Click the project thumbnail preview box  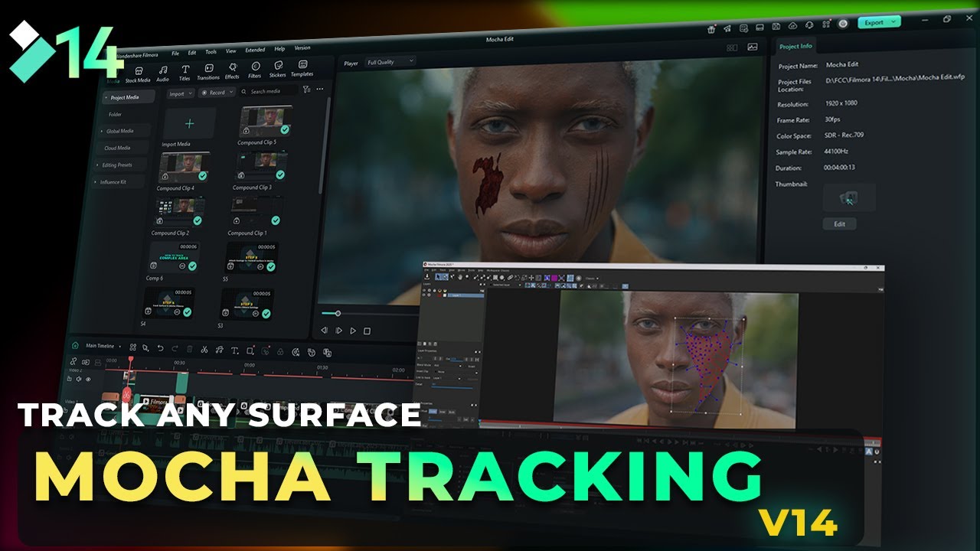(x=849, y=197)
